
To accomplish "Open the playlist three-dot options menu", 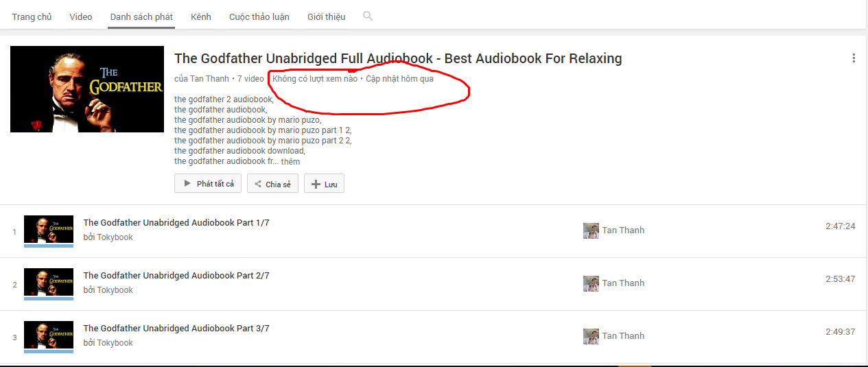I will (x=854, y=58).
